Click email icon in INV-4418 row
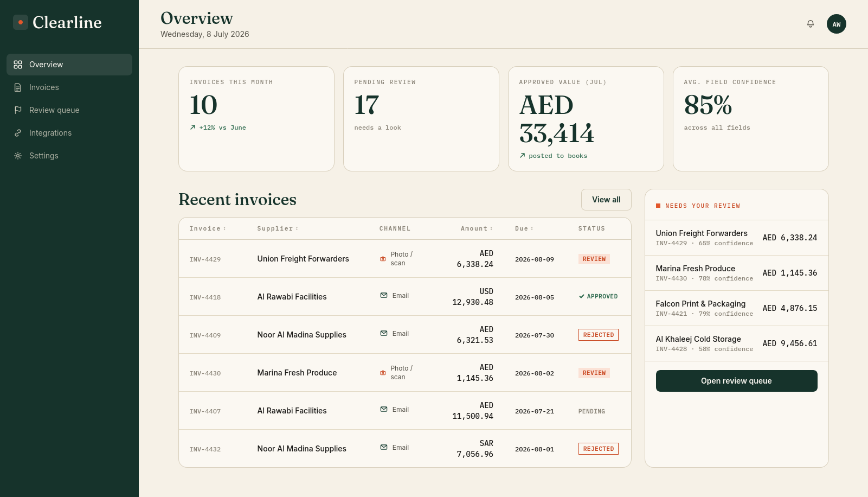Image resolution: width=868 pixels, height=497 pixels. pos(384,296)
